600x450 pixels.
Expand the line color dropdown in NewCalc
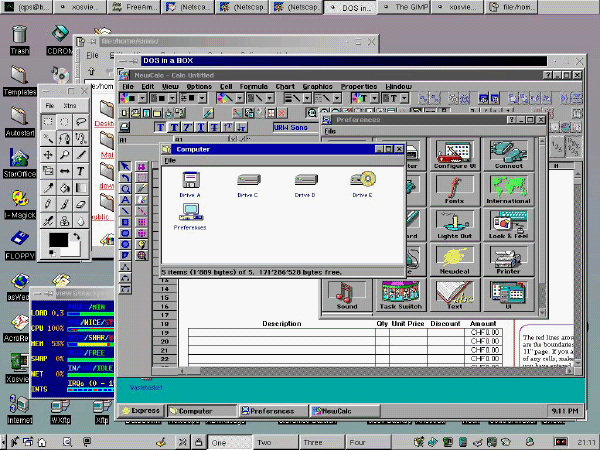[240, 98]
